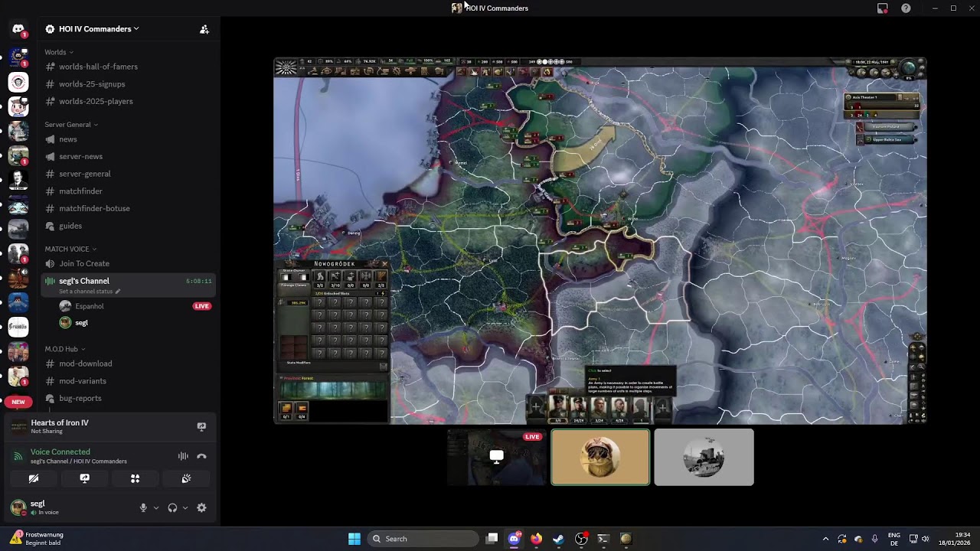
Task: Collapse the MATCH VOICE category
Action: 70,249
